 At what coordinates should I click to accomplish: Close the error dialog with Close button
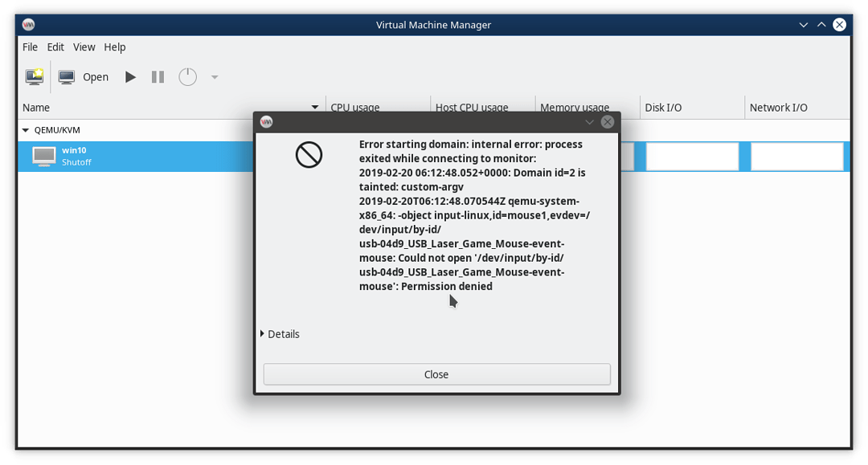436,374
